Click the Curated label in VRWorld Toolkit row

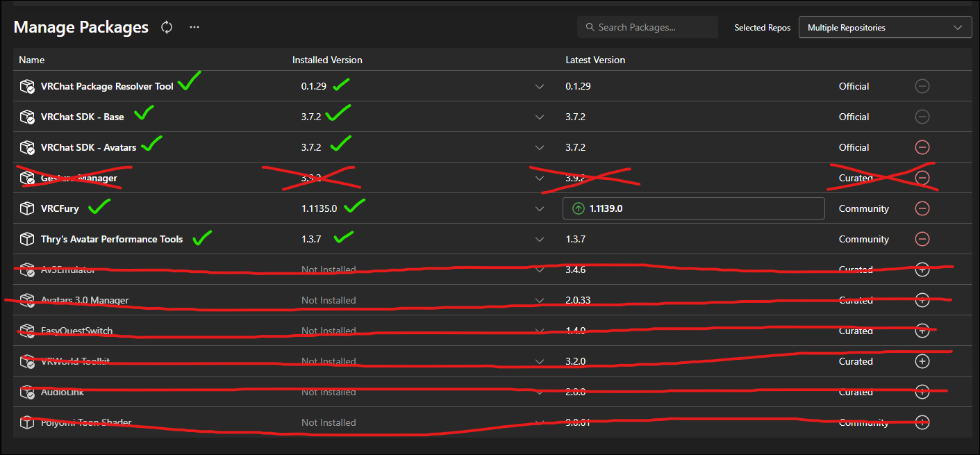point(856,361)
